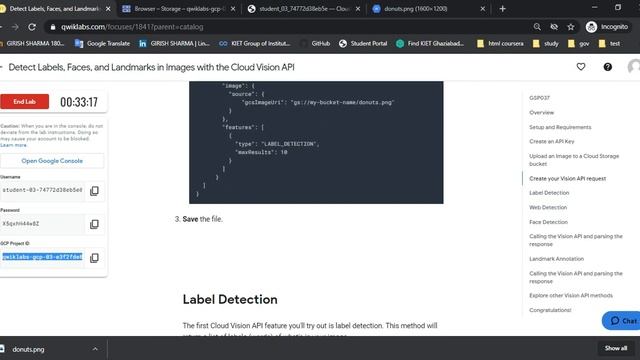Open the test bookmark folder

point(609,43)
